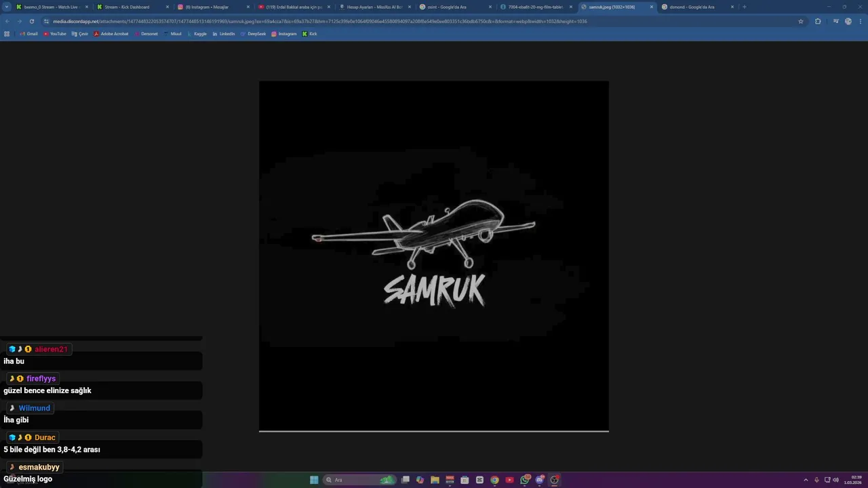
Task: Click the SAMRUK drone logo image
Action: (x=434, y=256)
